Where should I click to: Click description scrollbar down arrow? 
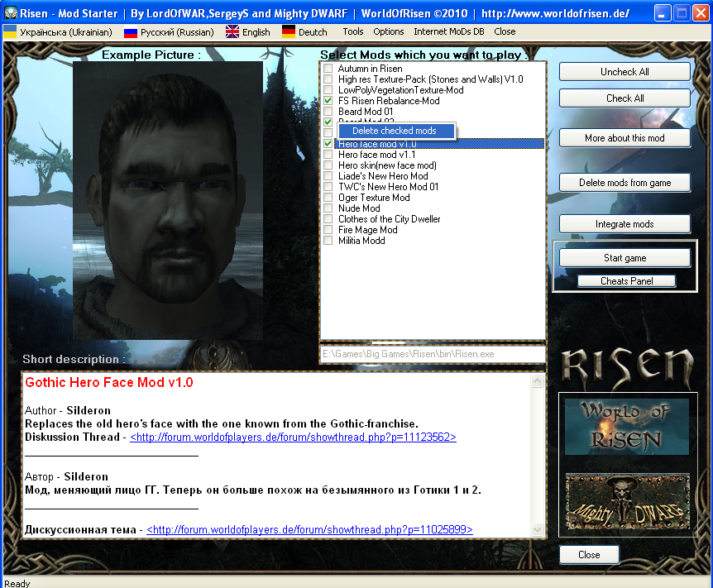tap(537, 529)
